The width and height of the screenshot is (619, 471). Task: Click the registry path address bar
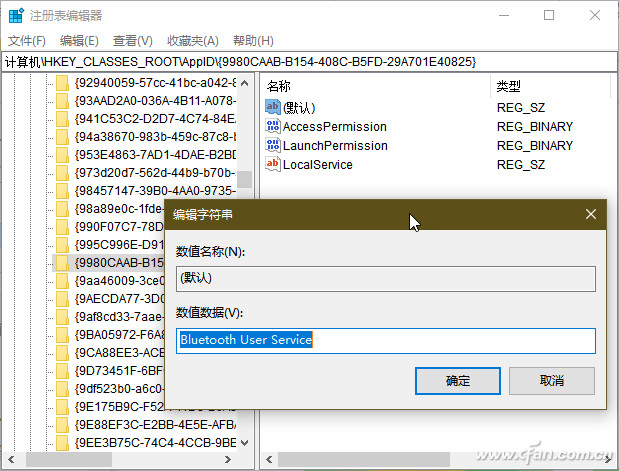(x=310, y=62)
